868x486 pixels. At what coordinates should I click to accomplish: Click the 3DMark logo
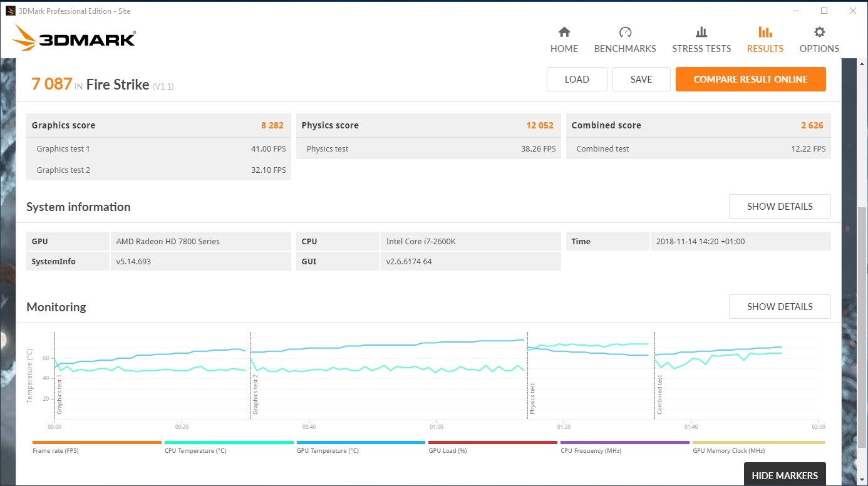tap(73, 38)
